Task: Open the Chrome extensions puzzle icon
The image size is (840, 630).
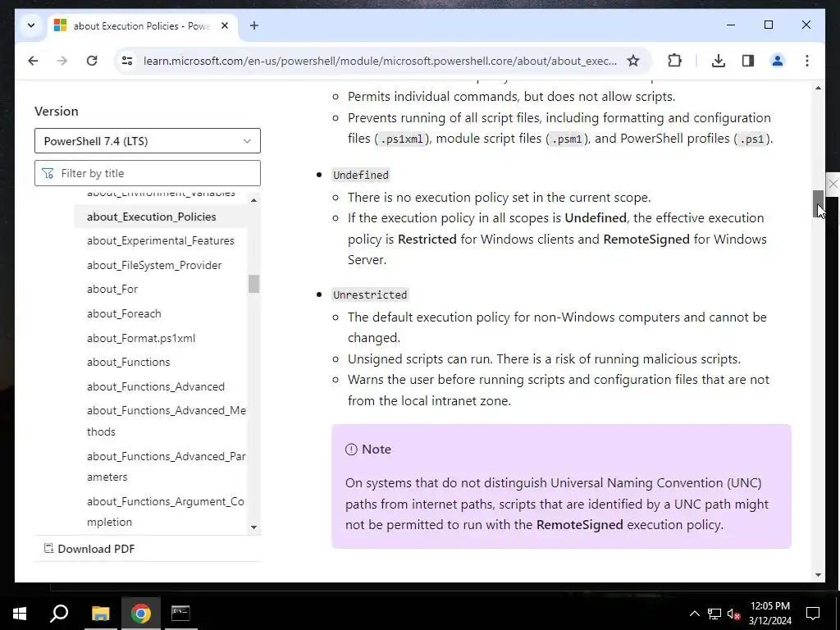Action: coord(674,61)
